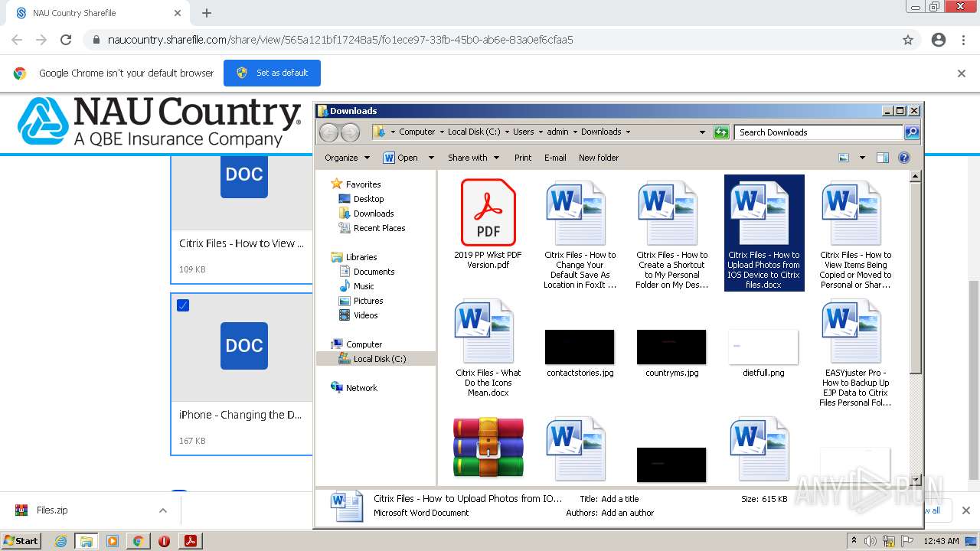The width and height of the screenshot is (980, 551).
Task: Click the Search Downloads input field
Action: pos(818,132)
